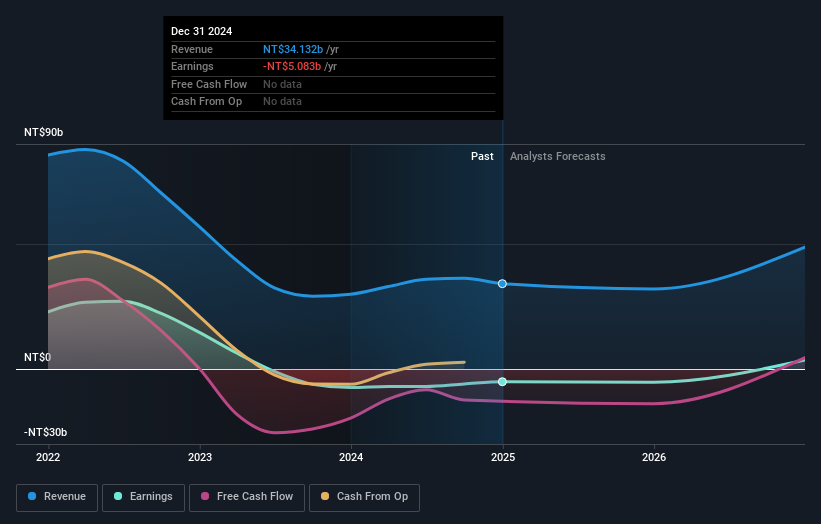Click the NT$34.132b revenue value
Viewport: 821px width, 524px height.
pos(293,49)
